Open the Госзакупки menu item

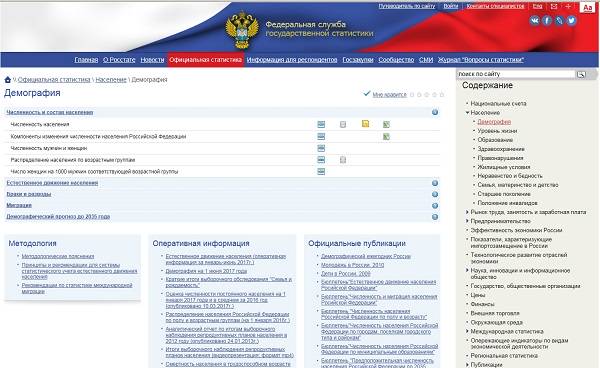(x=358, y=60)
